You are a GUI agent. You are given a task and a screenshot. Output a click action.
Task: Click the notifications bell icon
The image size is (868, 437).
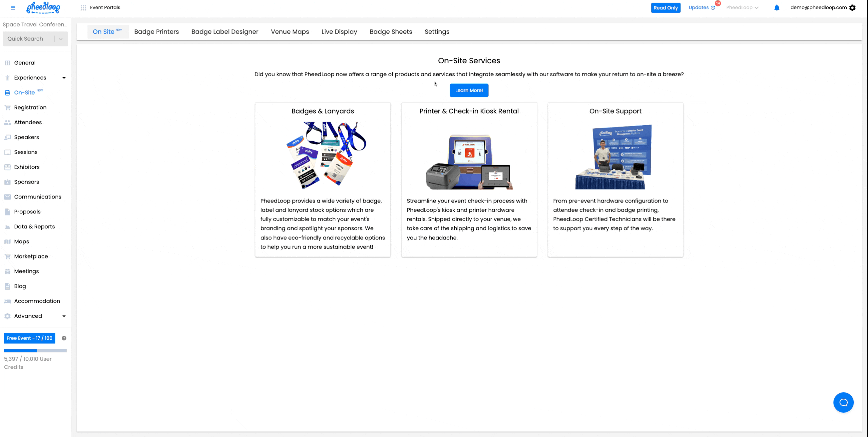[x=776, y=8]
